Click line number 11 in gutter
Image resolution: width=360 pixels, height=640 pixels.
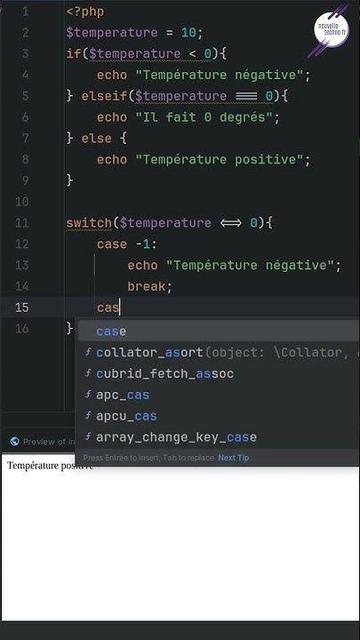(x=22, y=223)
